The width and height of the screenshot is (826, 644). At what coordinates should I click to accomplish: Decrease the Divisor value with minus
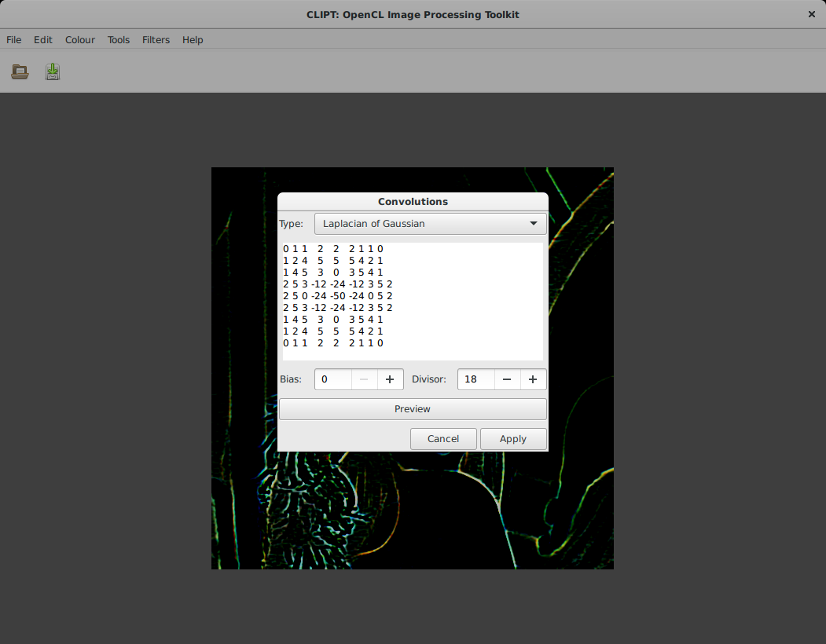click(507, 379)
